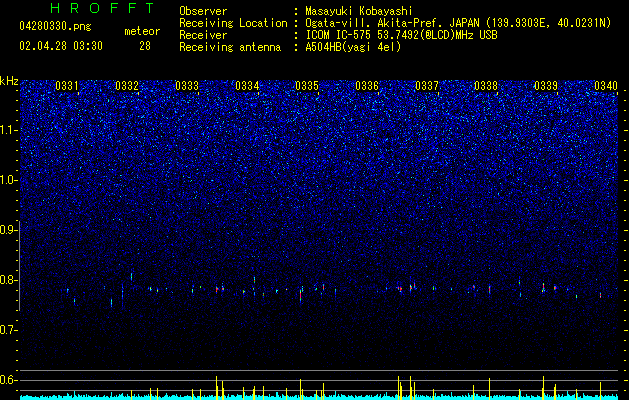Click the 0.6 frequency axis label
The height and width of the screenshot is (400, 629).
coord(8,380)
